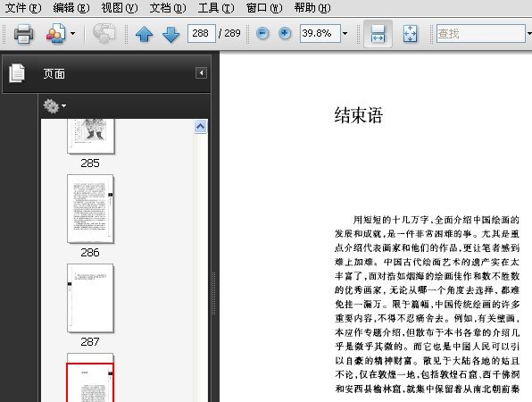Click the zoom in plus button
Screen dimensions: 532x402
point(285,33)
